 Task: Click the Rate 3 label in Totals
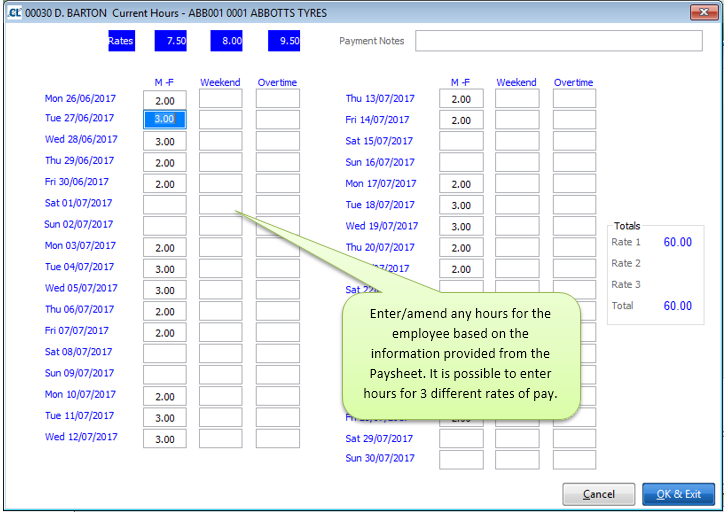click(x=626, y=284)
